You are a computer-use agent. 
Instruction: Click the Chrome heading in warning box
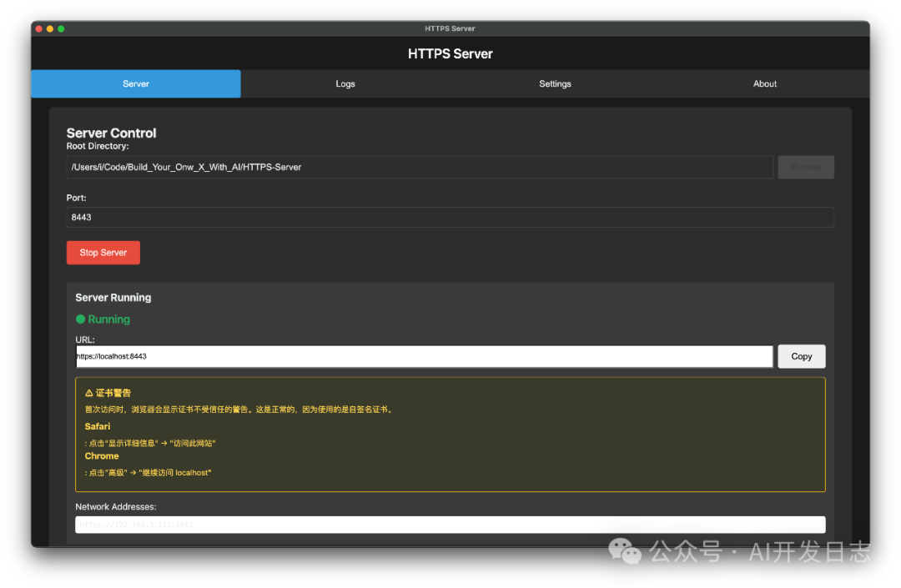point(102,456)
